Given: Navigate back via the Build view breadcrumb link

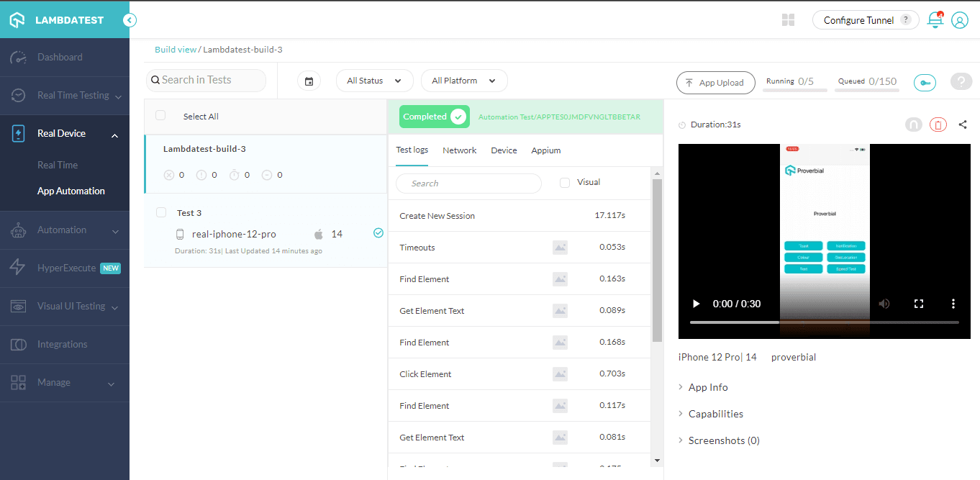Looking at the screenshot, I should click(175, 50).
